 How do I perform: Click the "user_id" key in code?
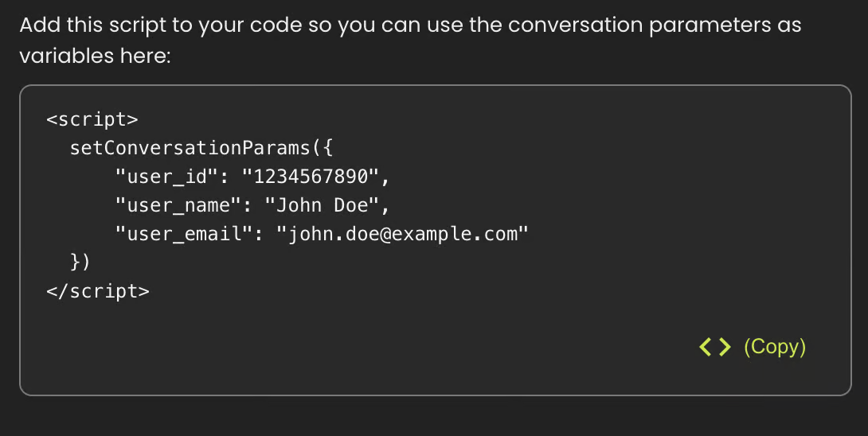point(166,177)
